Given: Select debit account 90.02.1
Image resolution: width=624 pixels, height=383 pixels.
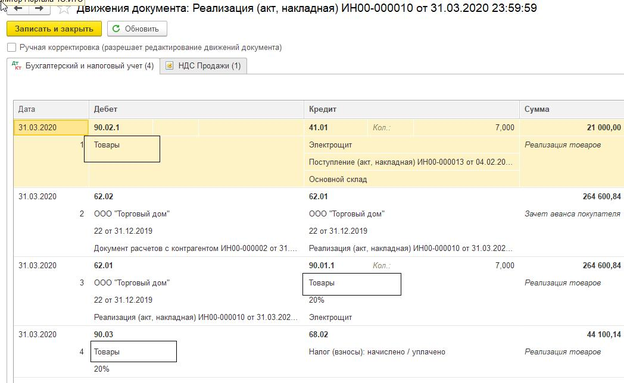Looking at the screenshot, I should point(107,127).
